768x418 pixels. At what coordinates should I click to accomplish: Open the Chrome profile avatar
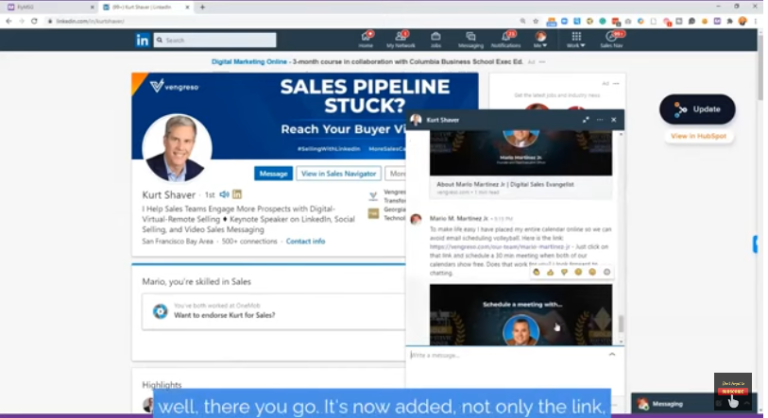(x=743, y=21)
